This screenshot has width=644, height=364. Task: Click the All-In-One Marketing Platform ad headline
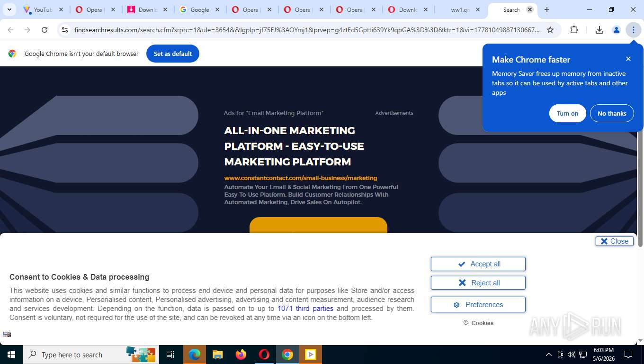pos(294,146)
